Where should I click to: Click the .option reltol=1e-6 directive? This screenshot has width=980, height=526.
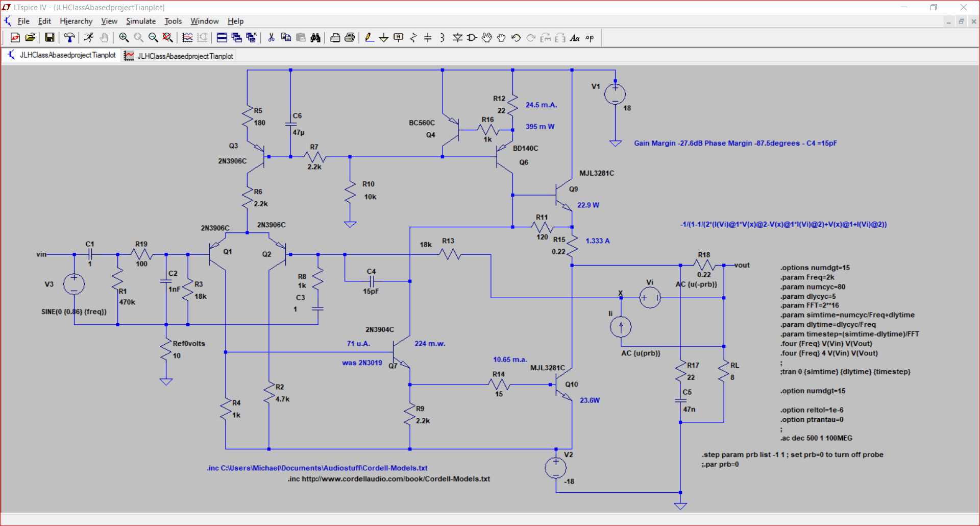coord(812,410)
